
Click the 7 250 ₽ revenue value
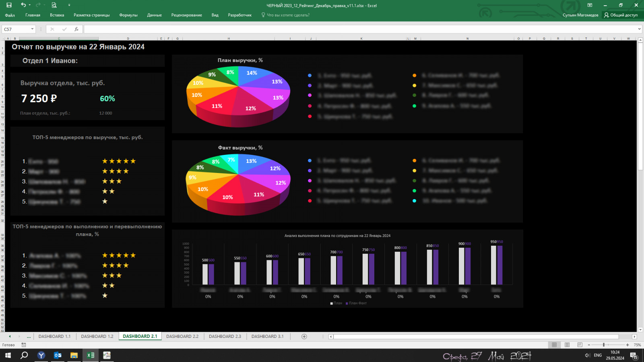39,99
